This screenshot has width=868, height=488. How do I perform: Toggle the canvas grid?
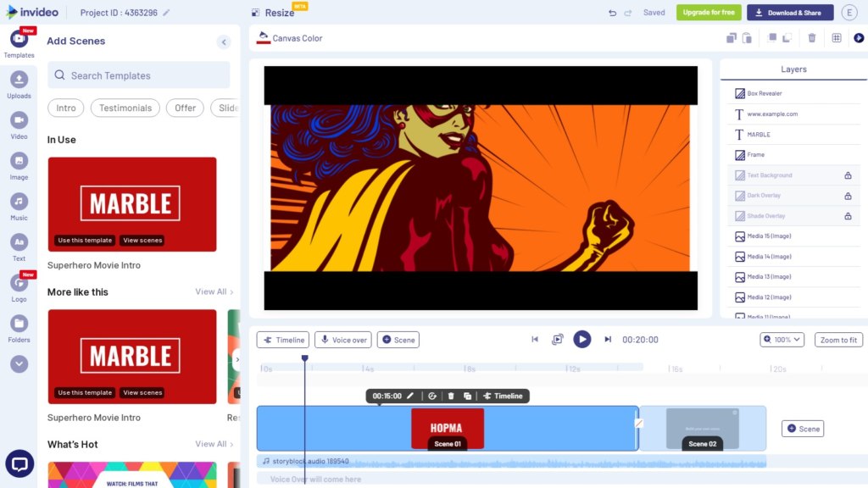click(837, 37)
